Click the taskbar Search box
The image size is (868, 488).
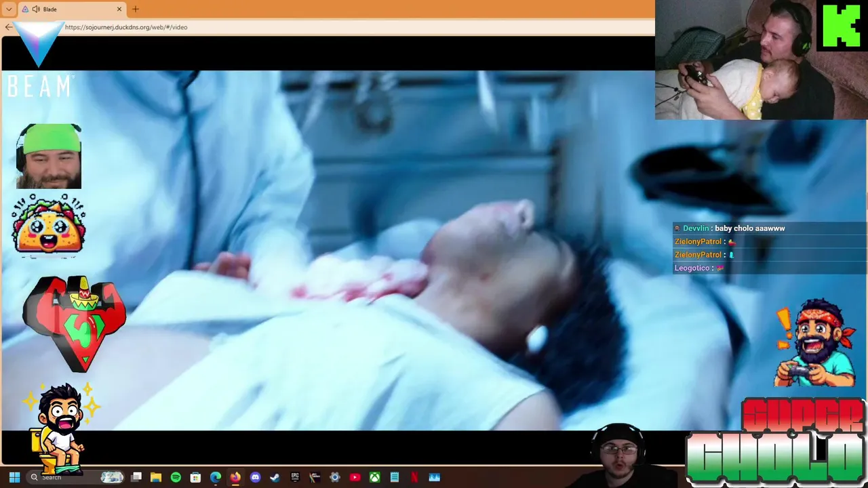tap(76, 477)
